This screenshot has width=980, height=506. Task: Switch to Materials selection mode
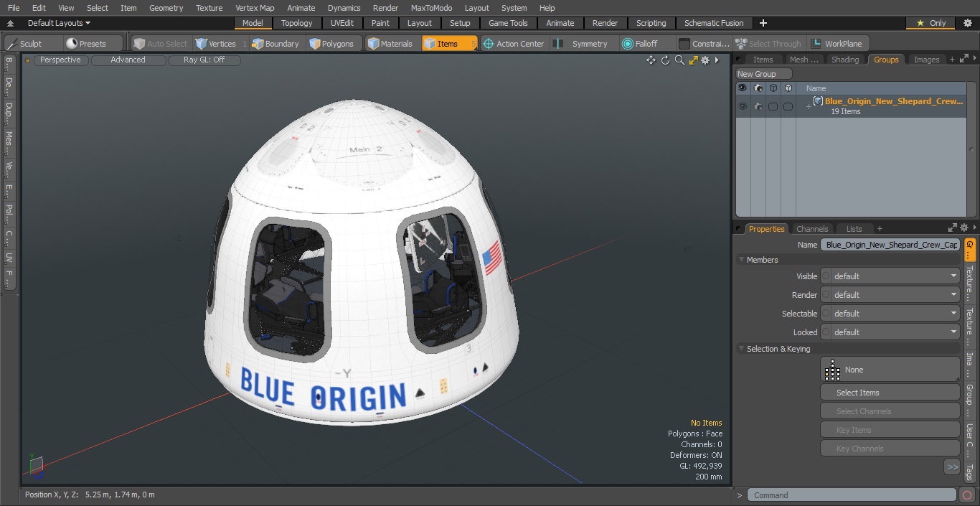(390, 44)
